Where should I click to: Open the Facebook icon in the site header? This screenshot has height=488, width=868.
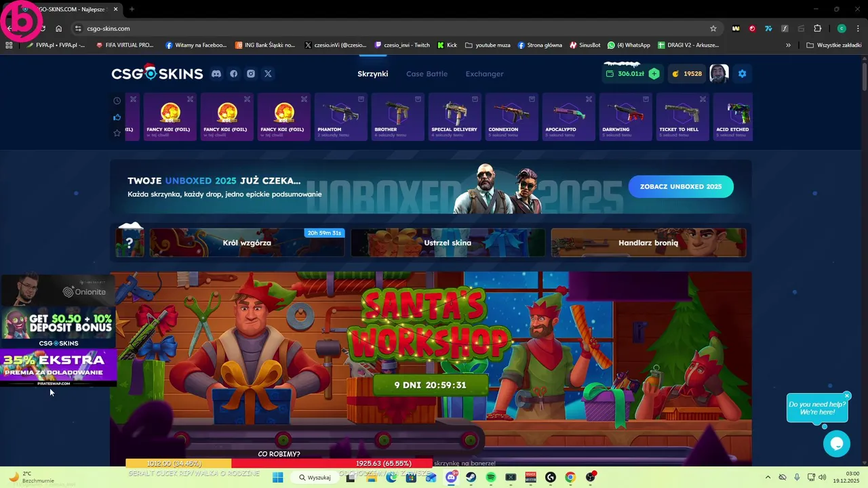tap(233, 74)
